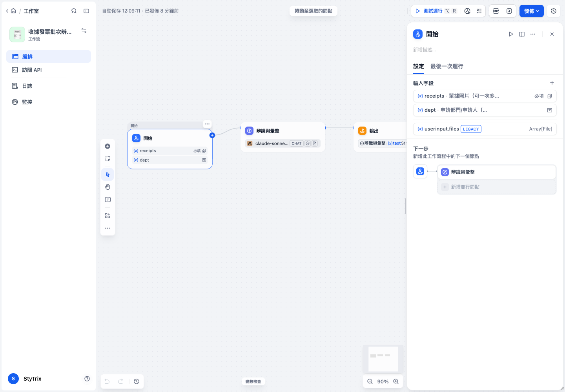
Task: Open the StyTrix account menu
Action: pos(25,379)
